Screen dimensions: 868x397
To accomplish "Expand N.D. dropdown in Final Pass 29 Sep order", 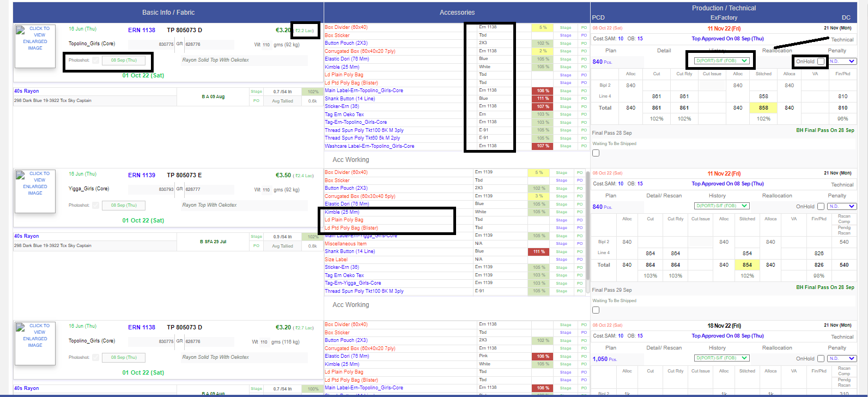I will (x=842, y=206).
